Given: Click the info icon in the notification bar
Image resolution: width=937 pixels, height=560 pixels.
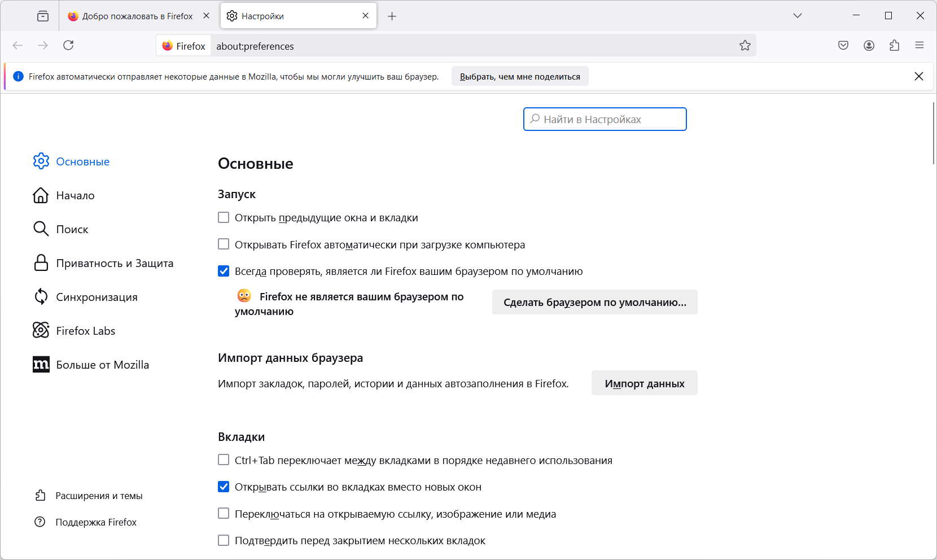Looking at the screenshot, I should (x=18, y=76).
